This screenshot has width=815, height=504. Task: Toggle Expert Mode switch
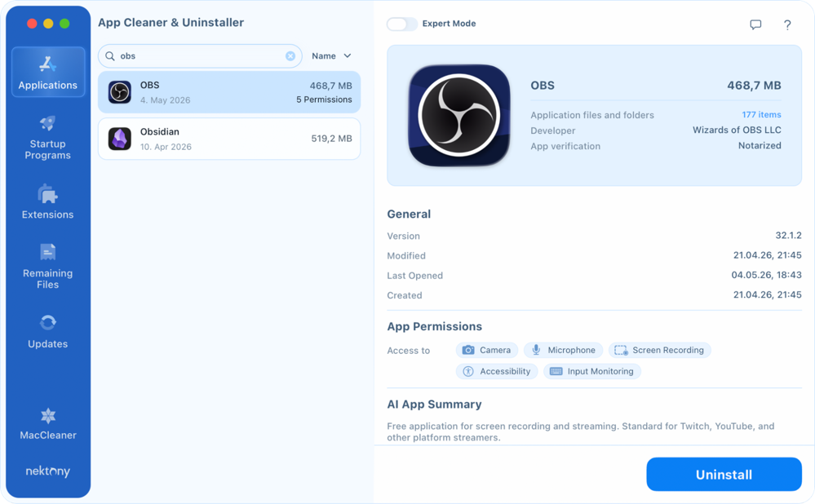(401, 24)
